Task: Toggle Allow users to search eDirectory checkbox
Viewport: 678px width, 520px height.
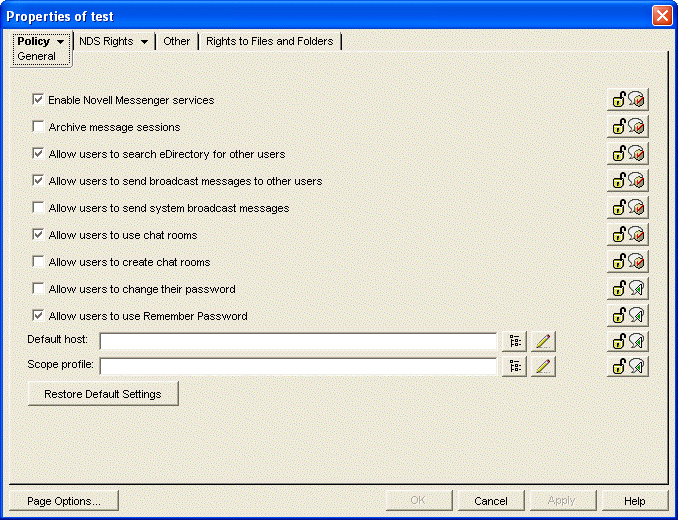Action: (x=38, y=153)
